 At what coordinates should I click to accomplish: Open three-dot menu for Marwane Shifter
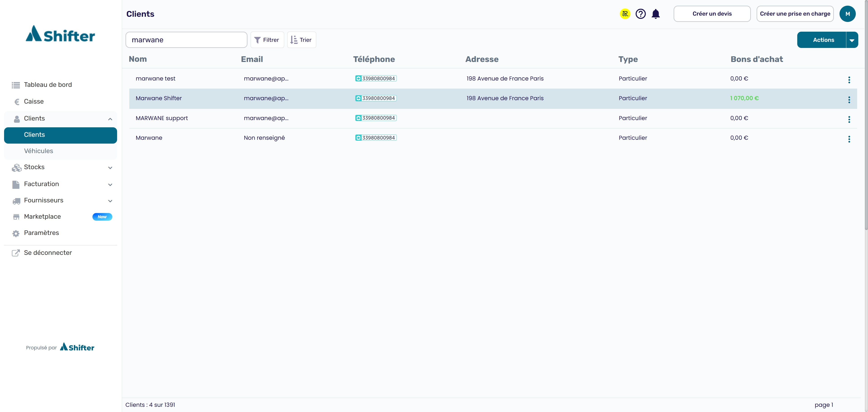tap(849, 99)
